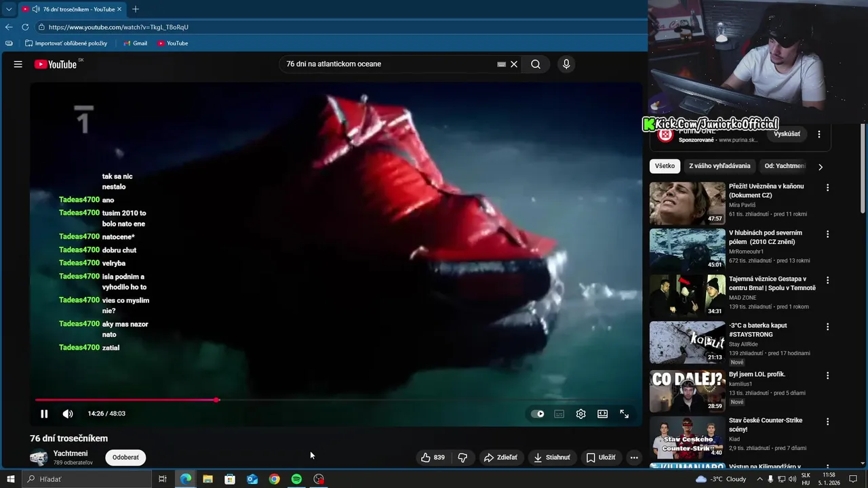Open the Windows Start menu
Image resolution: width=868 pixels, height=488 pixels.
click(x=11, y=479)
